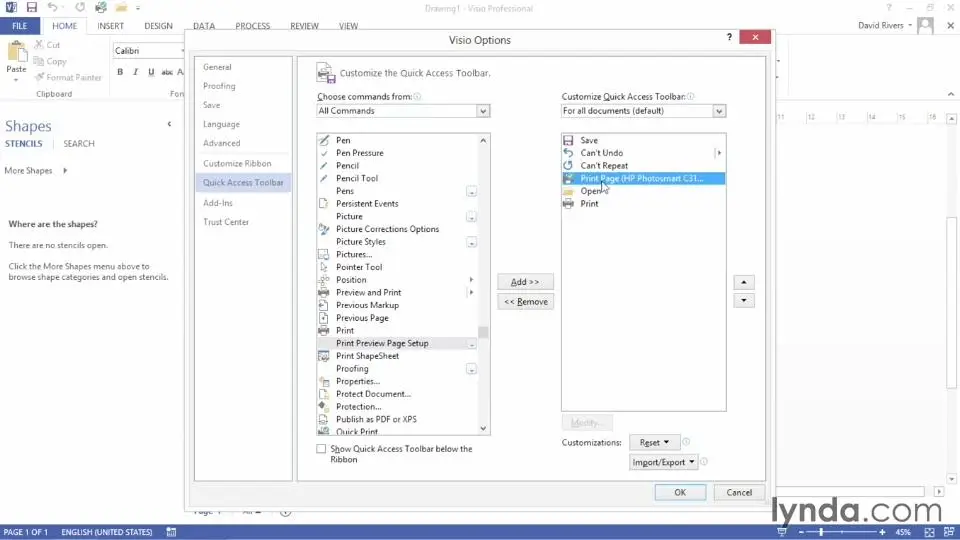Click the open folder icon in title bar
The height and width of the screenshot is (540, 960).
click(121, 8)
